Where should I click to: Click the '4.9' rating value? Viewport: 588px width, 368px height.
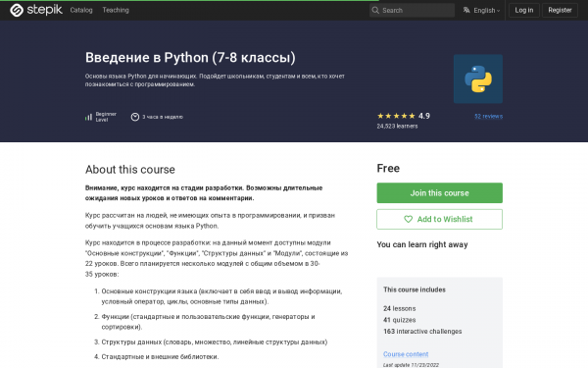click(x=424, y=116)
